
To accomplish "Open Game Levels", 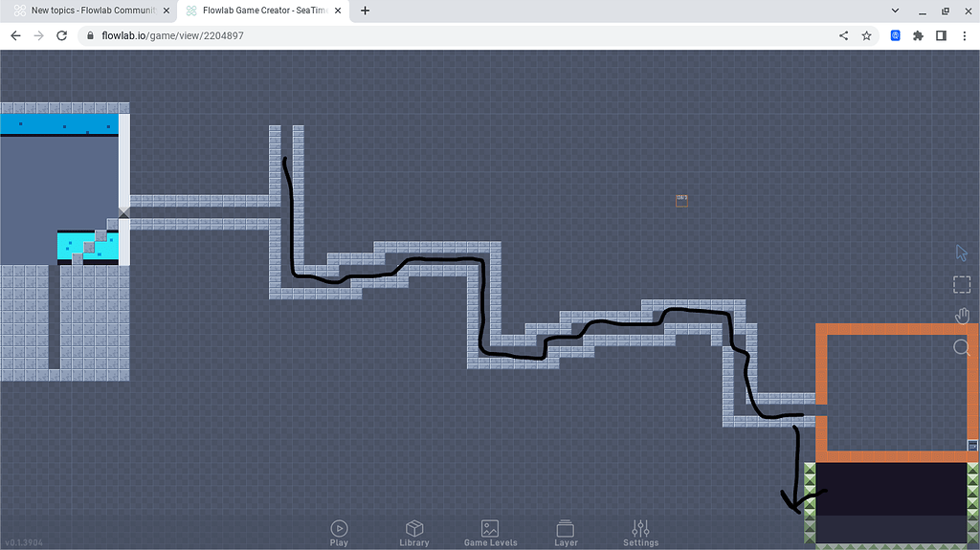I will (x=490, y=533).
